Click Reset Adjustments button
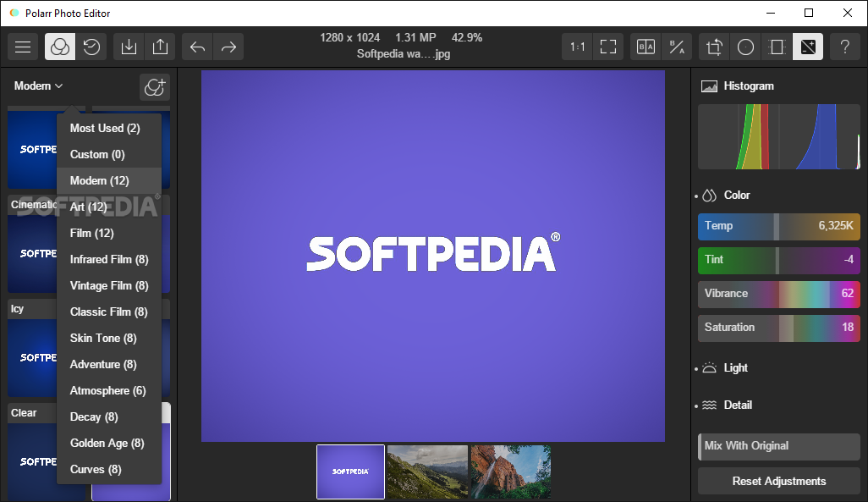868x502 pixels. click(x=779, y=481)
